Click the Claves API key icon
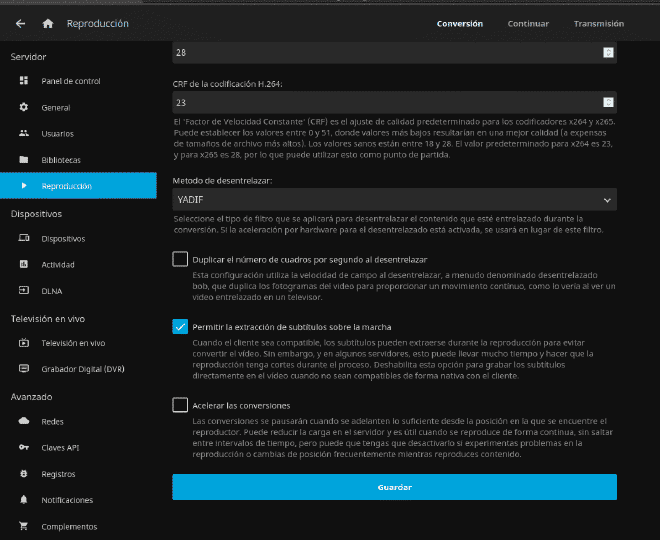The image size is (660, 540). pyautogui.click(x=24, y=447)
